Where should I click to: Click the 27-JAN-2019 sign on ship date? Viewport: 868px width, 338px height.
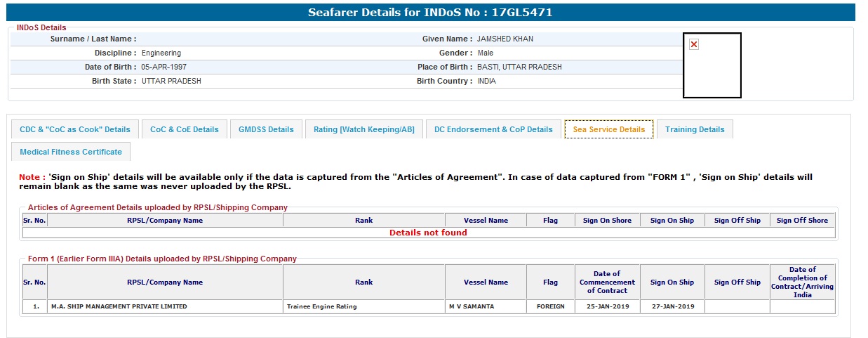click(672, 306)
